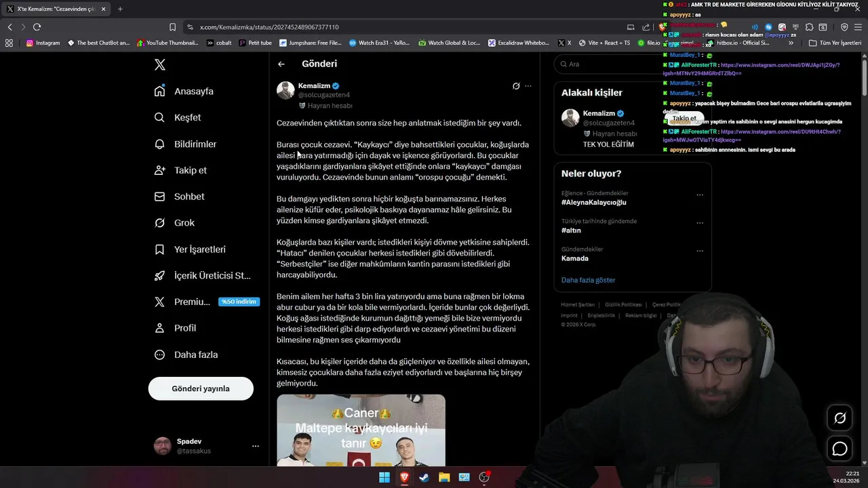
Task: Open the Vite + React + TS bookmark
Action: point(604,43)
